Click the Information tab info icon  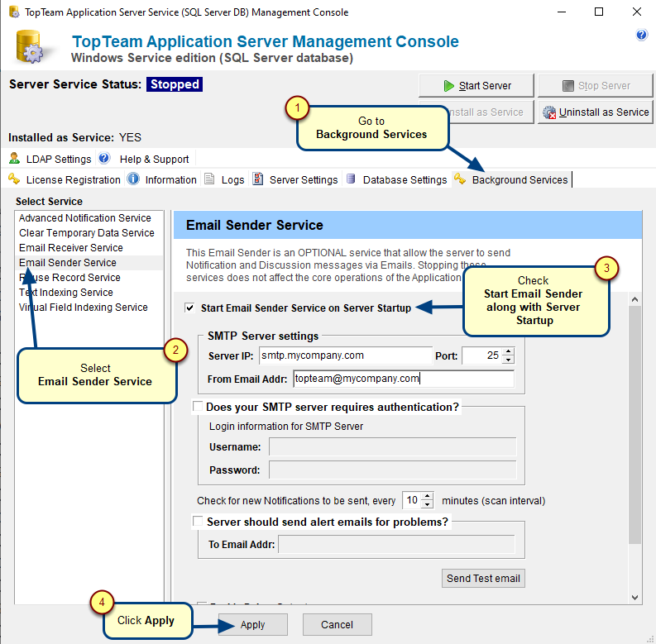click(x=133, y=179)
